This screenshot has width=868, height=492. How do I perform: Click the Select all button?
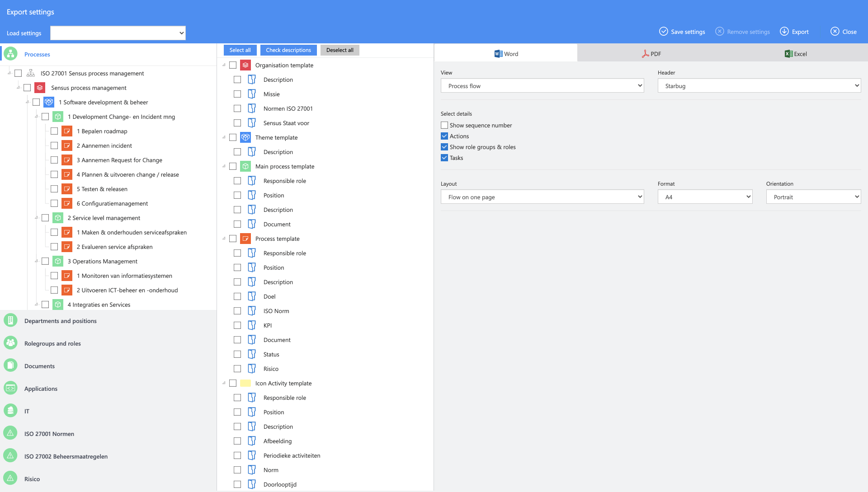(x=240, y=50)
